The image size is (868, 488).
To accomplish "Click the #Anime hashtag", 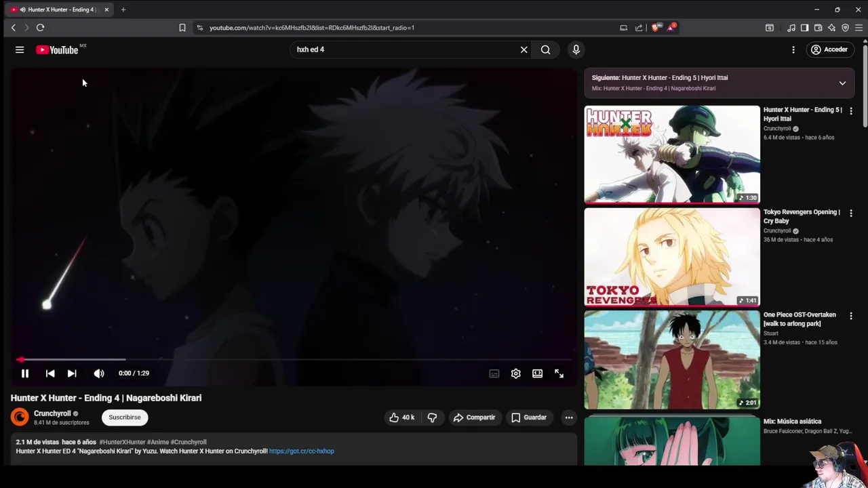I will coord(158,442).
